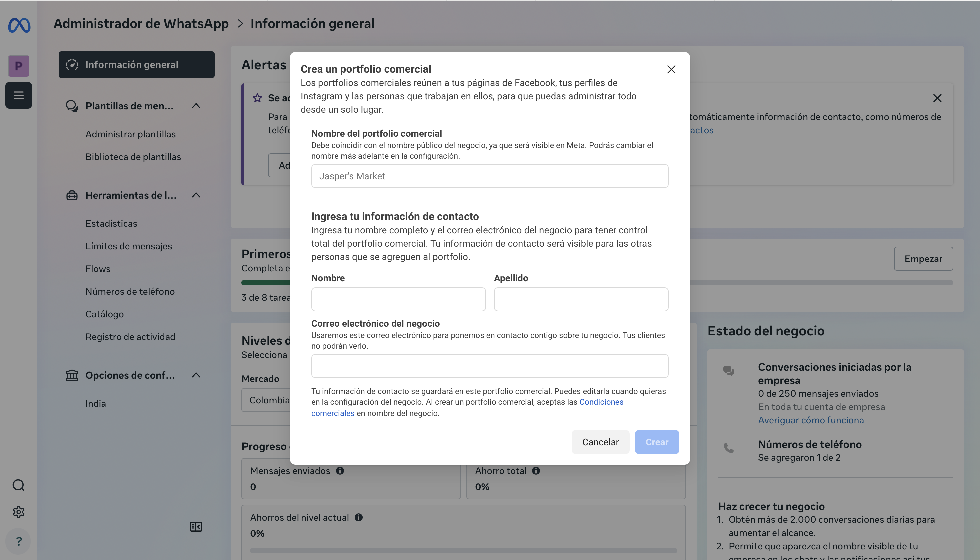This screenshot has width=980, height=560.
Task: Collapse the Opciones de conf... section
Action: pos(196,375)
